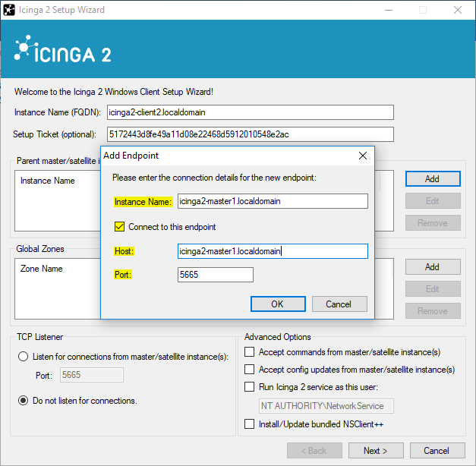Click the NT AUTHORITY\NetworkService user field

(x=326, y=406)
